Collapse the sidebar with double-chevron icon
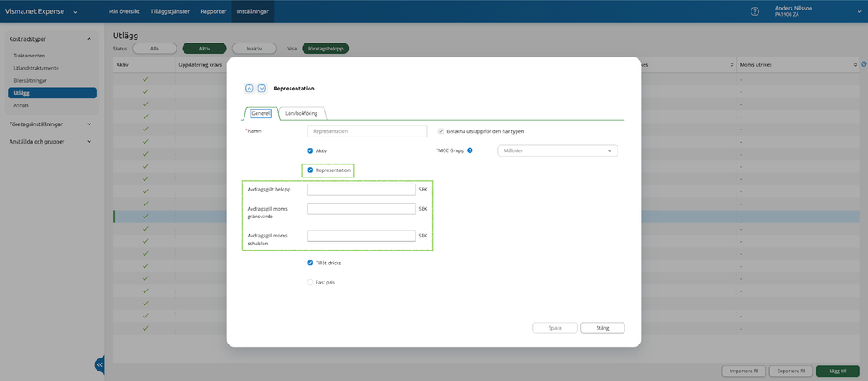 (100, 365)
